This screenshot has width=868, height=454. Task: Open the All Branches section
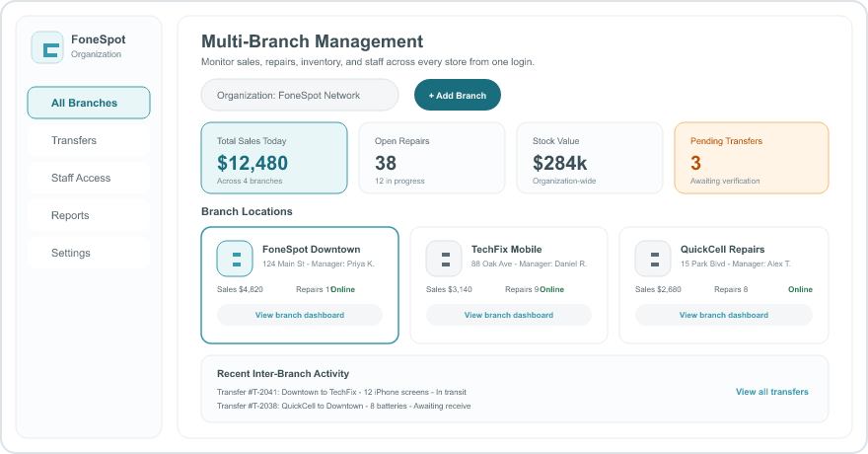click(x=89, y=103)
